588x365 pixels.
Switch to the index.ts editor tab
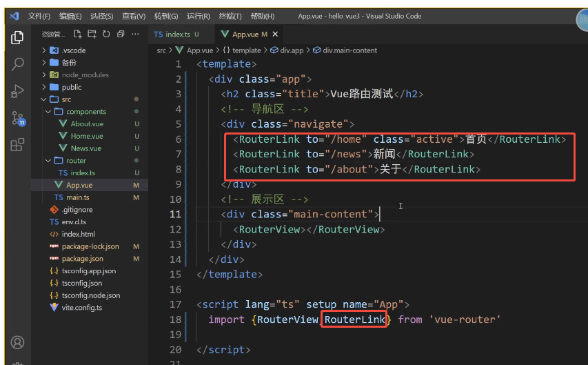(176, 34)
